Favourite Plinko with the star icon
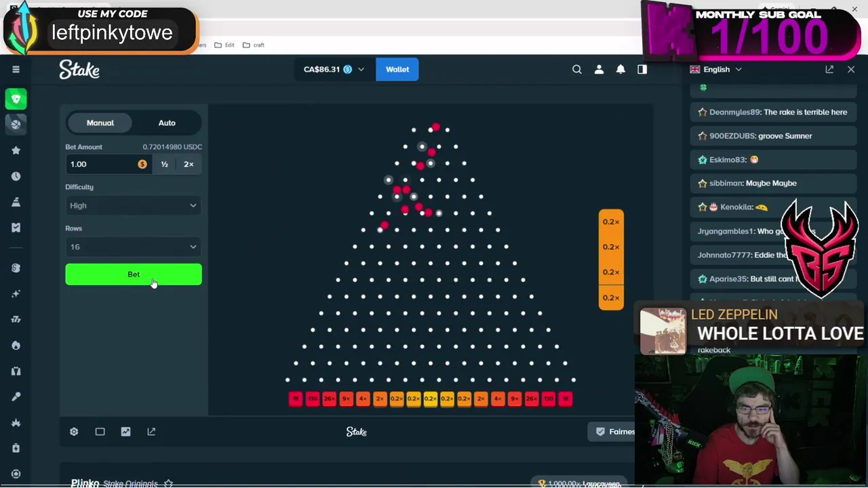The width and height of the screenshot is (868, 488). [168, 484]
